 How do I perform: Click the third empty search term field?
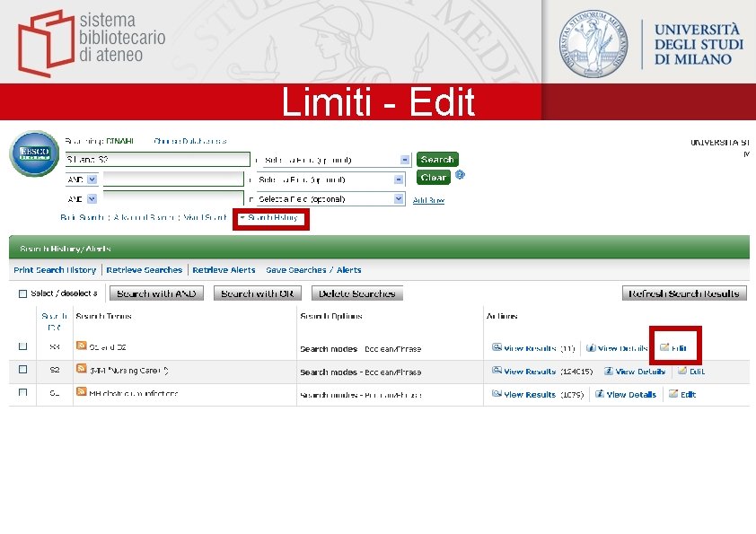pos(173,198)
